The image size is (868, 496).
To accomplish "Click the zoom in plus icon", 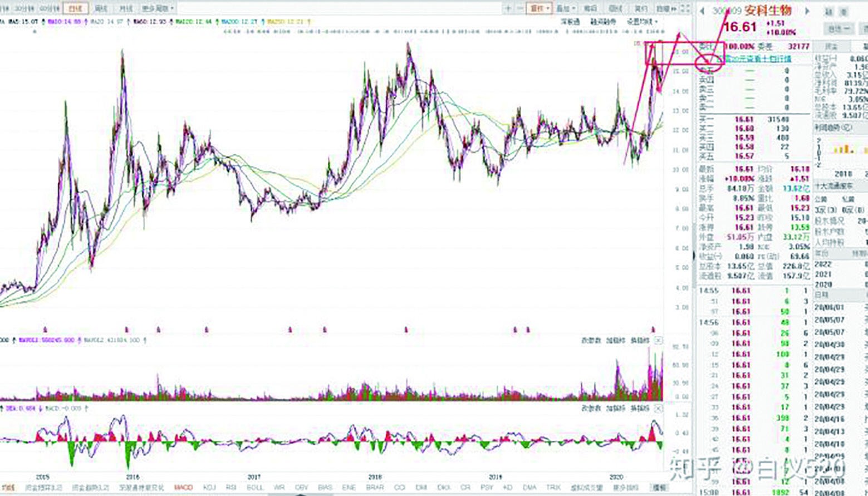I will click(x=508, y=8).
